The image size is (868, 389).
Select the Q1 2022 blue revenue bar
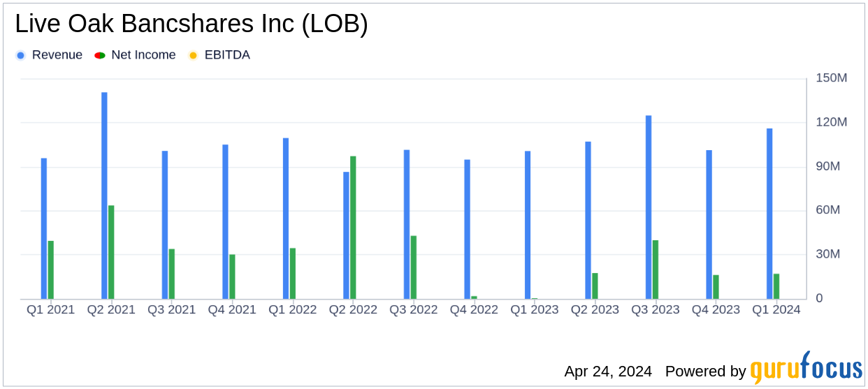[x=286, y=219]
